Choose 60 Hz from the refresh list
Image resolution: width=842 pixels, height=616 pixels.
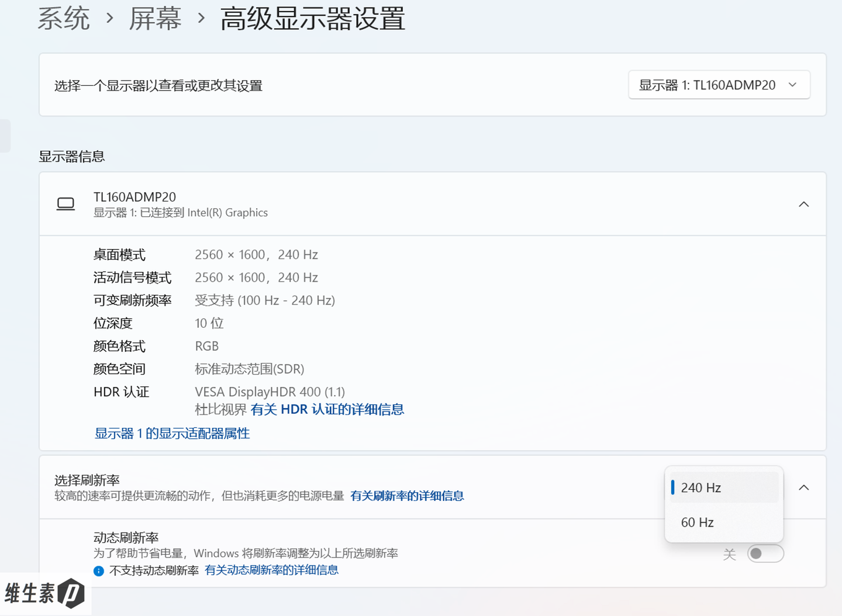click(724, 522)
